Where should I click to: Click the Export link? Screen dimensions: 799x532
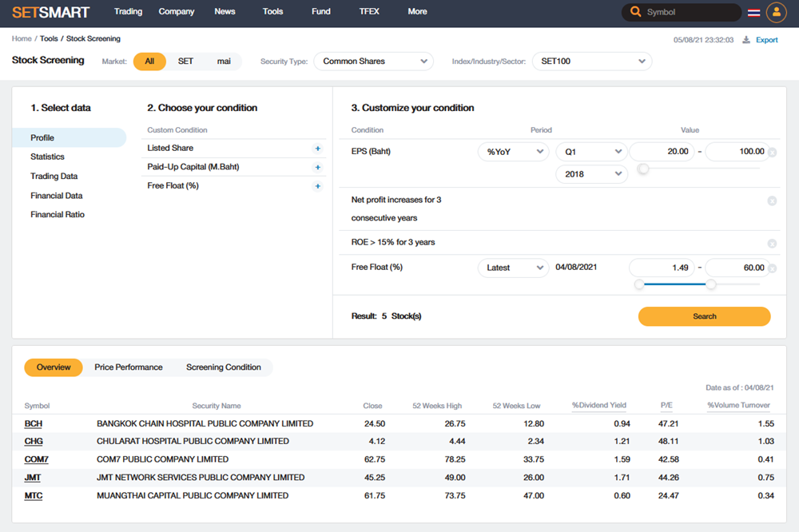point(766,40)
